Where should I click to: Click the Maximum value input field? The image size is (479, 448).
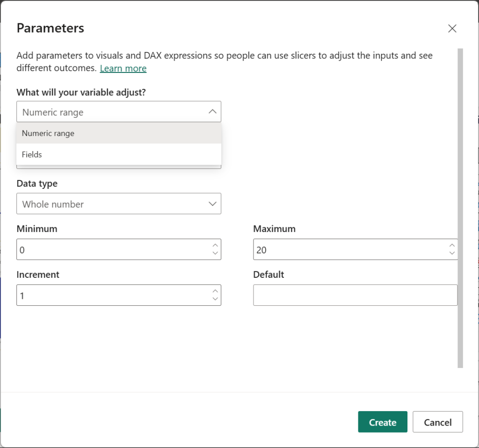[x=348, y=250]
